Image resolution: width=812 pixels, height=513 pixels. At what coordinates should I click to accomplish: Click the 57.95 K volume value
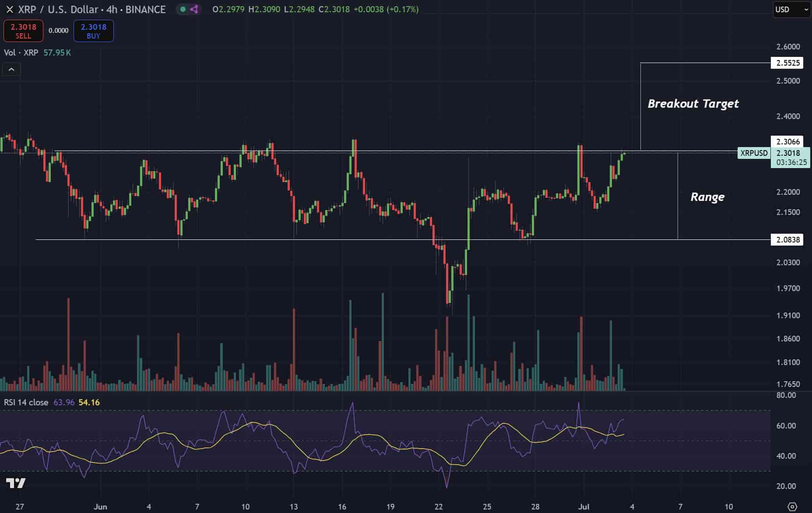57,53
